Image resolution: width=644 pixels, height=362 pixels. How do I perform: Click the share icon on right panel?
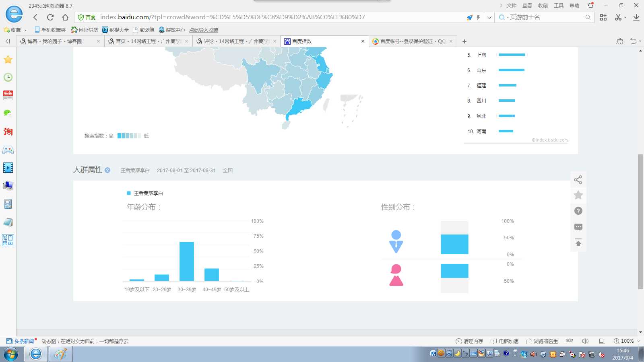click(578, 180)
